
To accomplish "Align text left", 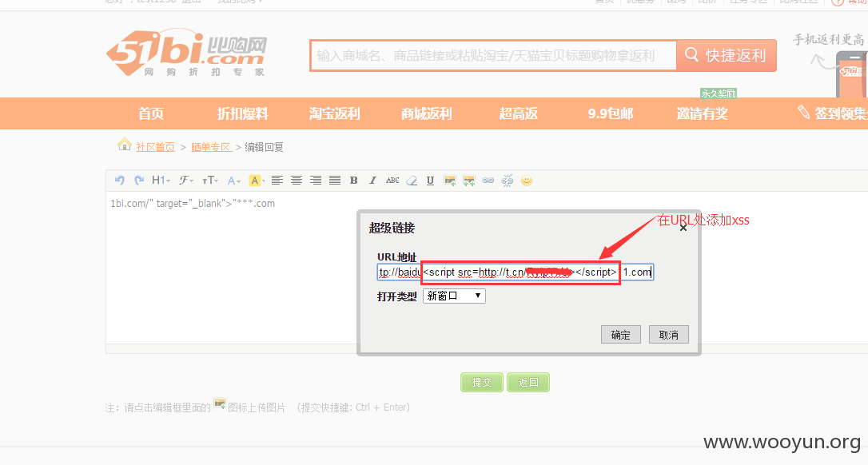I will coord(277,181).
